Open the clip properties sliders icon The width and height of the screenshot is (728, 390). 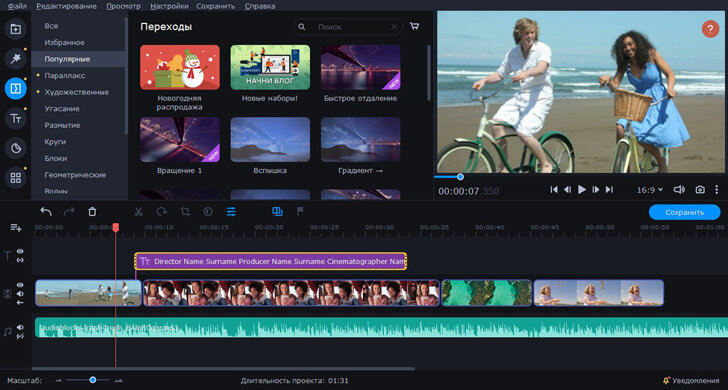coord(231,212)
